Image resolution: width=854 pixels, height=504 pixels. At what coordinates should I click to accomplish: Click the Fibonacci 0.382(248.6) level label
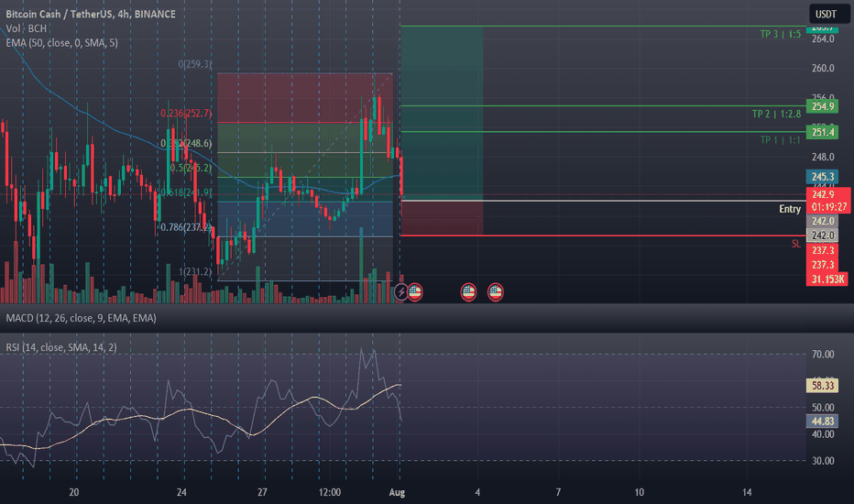186,143
